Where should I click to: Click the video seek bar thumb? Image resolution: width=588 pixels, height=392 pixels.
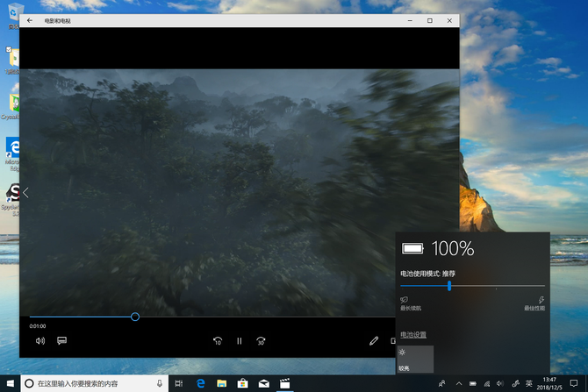pyautogui.click(x=135, y=317)
